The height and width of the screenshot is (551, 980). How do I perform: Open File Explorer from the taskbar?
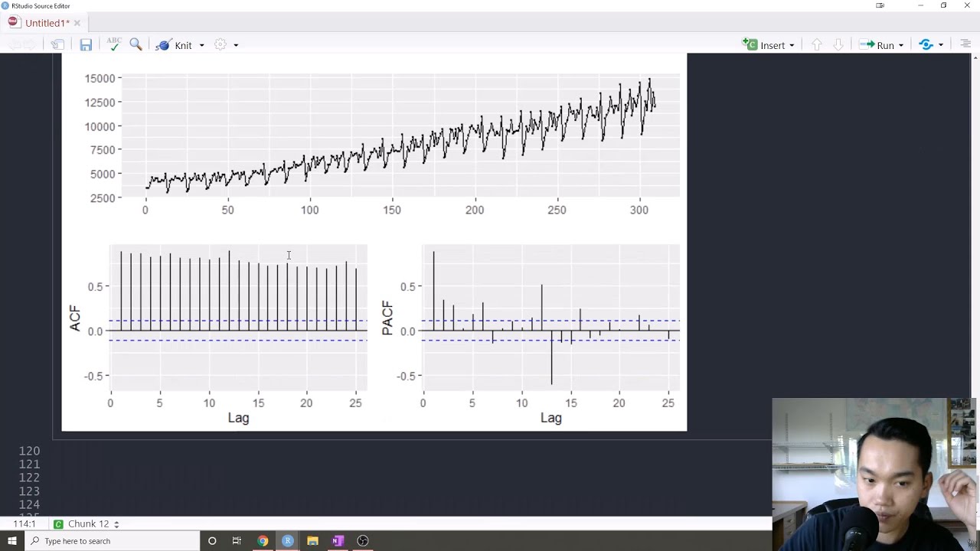[312, 541]
